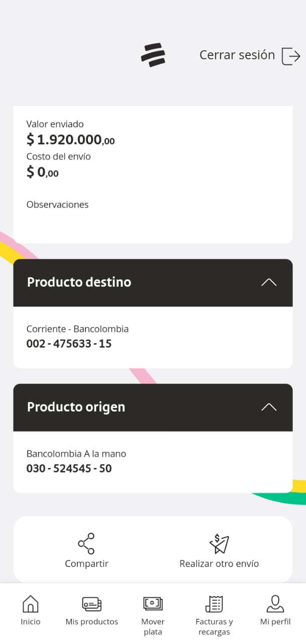Viewport: 306px width, 644px height.
Task: Tap destination account number 002 - 475633 - 15
Action: pos(69,344)
